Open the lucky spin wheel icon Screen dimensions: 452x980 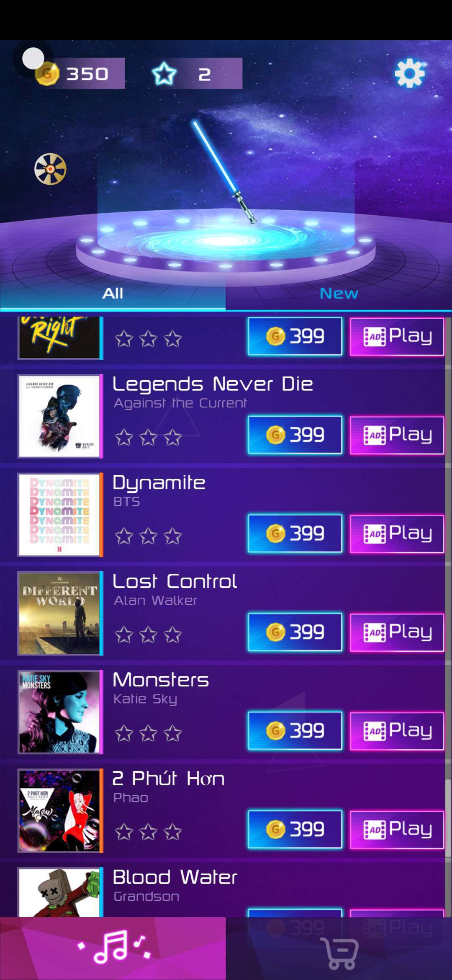tap(50, 169)
